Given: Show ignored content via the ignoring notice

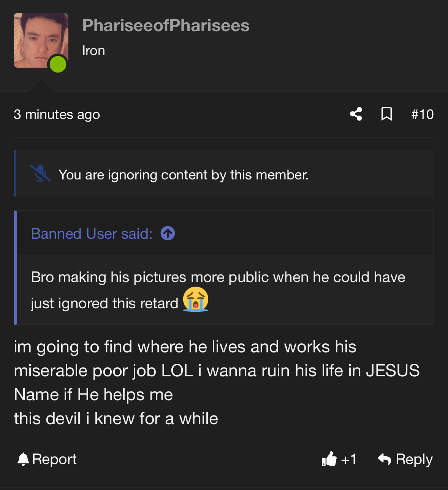Looking at the screenshot, I should [183, 175].
